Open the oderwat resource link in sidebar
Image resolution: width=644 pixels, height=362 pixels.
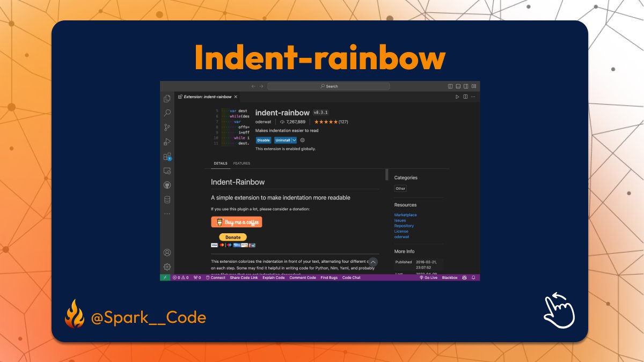tap(402, 237)
